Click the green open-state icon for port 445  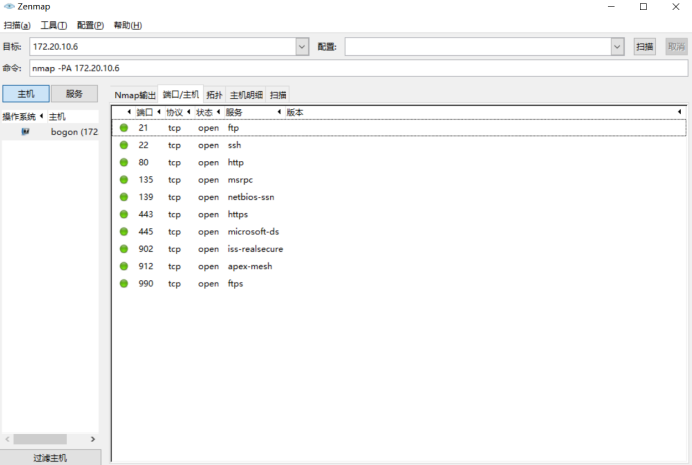tap(124, 232)
